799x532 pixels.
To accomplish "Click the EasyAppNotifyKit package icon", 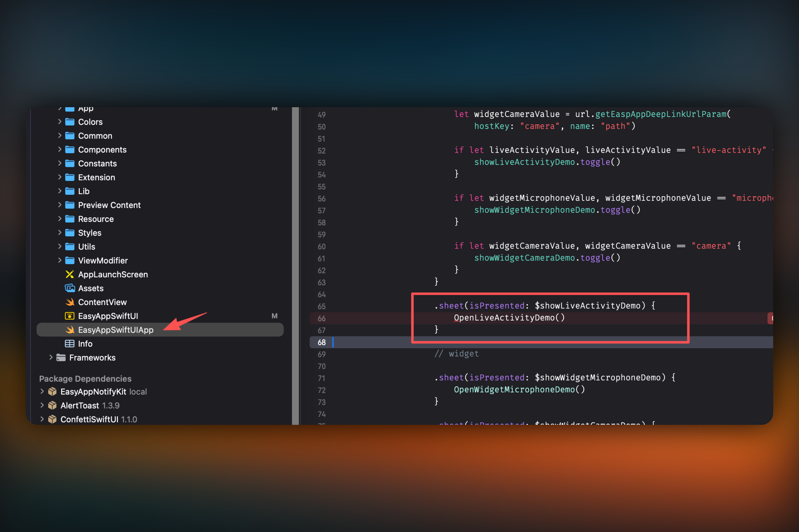I will point(53,391).
